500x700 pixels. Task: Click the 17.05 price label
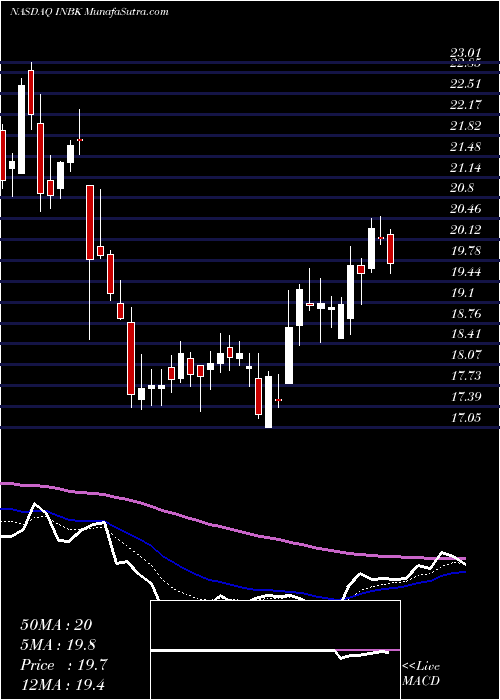465,418
